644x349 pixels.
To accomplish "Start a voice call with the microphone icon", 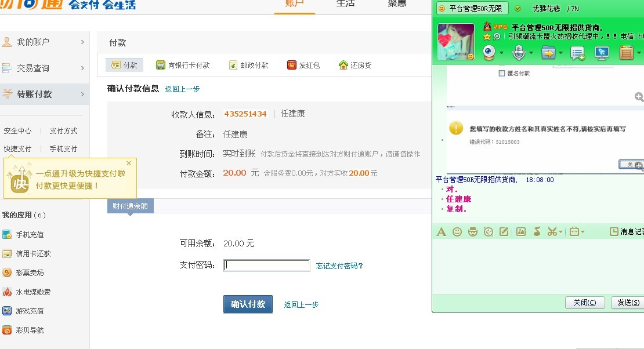I will click(x=519, y=53).
